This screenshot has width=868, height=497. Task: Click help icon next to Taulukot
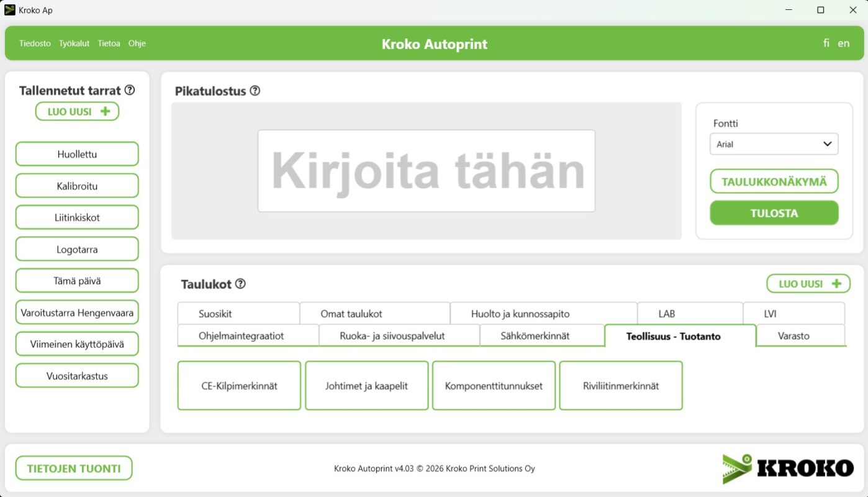(240, 284)
